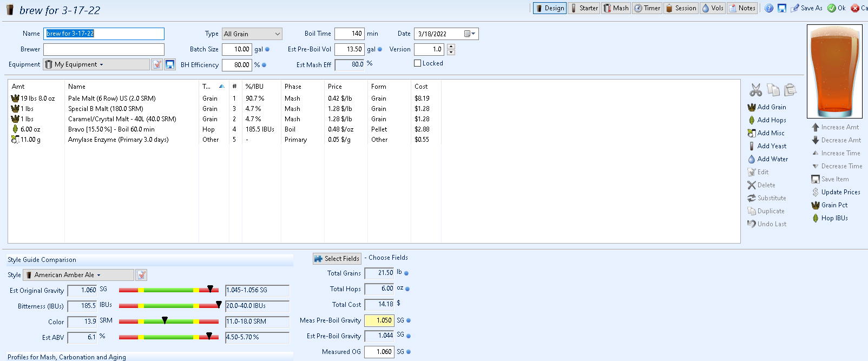
Task: Edit the selected ingredient
Action: coord(758,172)
